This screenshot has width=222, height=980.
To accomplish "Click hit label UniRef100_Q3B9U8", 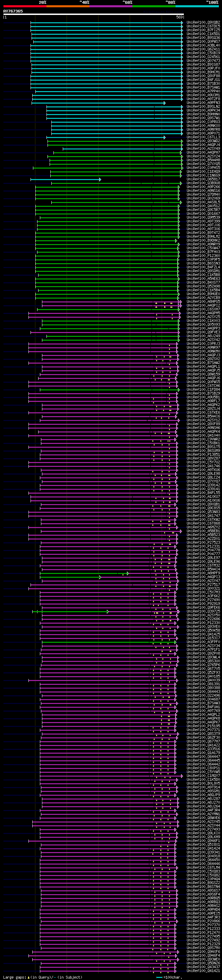I will click(203, 183).
